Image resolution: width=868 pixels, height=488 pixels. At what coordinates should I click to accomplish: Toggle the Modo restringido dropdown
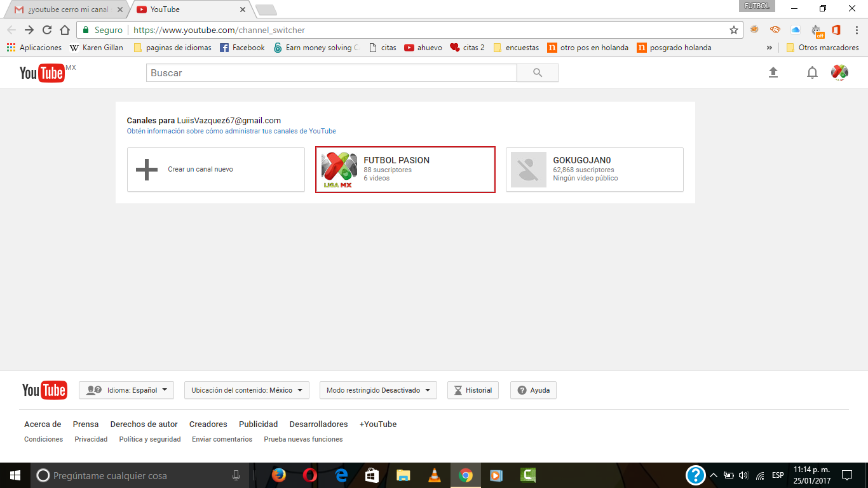[378, 390]
